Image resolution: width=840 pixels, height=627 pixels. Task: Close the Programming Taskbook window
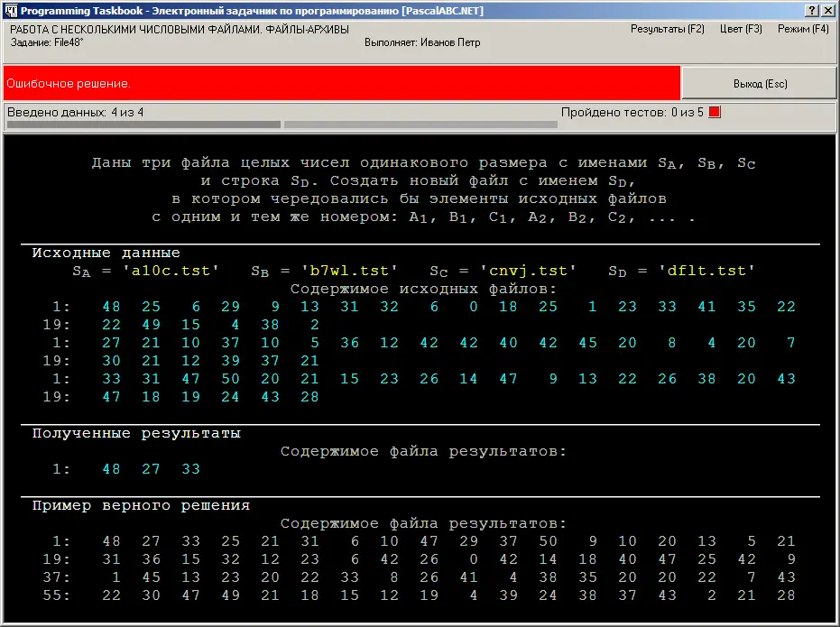pos(827,10)
